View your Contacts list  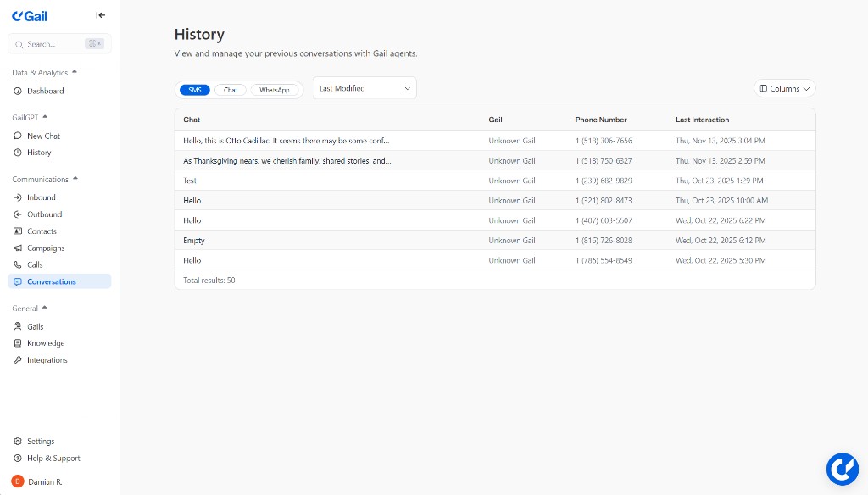(41, 231)
